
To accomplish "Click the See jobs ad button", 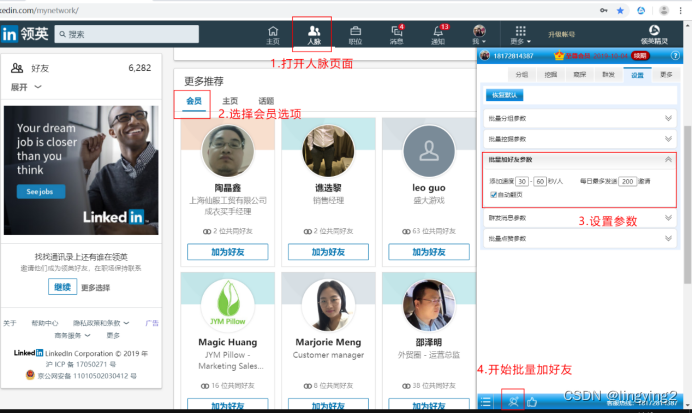I will [x=41, y=191].
